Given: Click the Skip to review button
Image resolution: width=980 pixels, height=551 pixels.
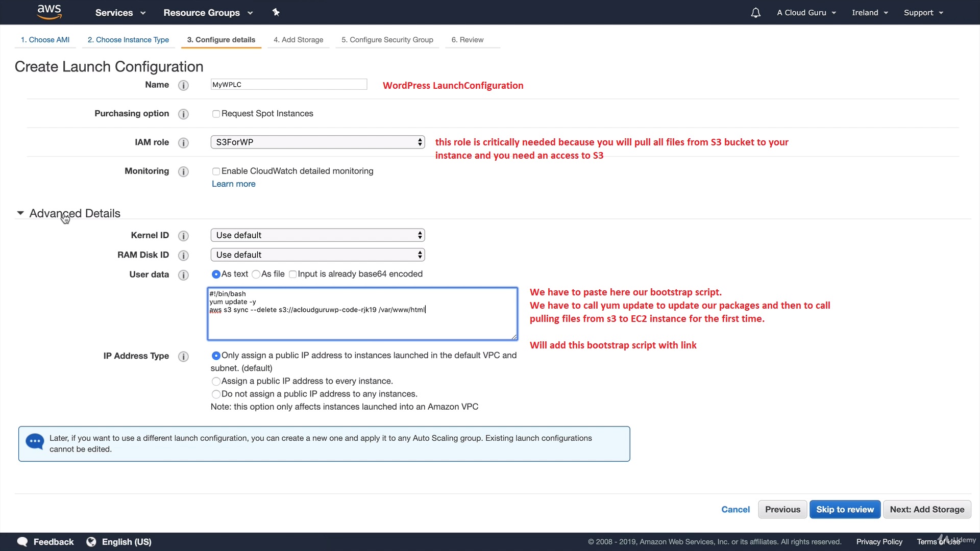Looking at the screenshot, I should coord(845,509).
